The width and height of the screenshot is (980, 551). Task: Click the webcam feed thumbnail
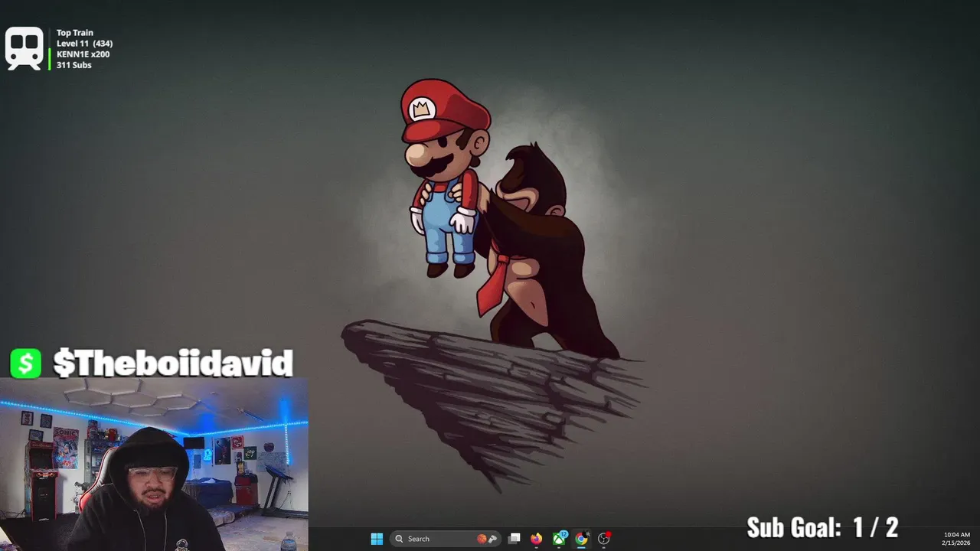coord(154,464)
